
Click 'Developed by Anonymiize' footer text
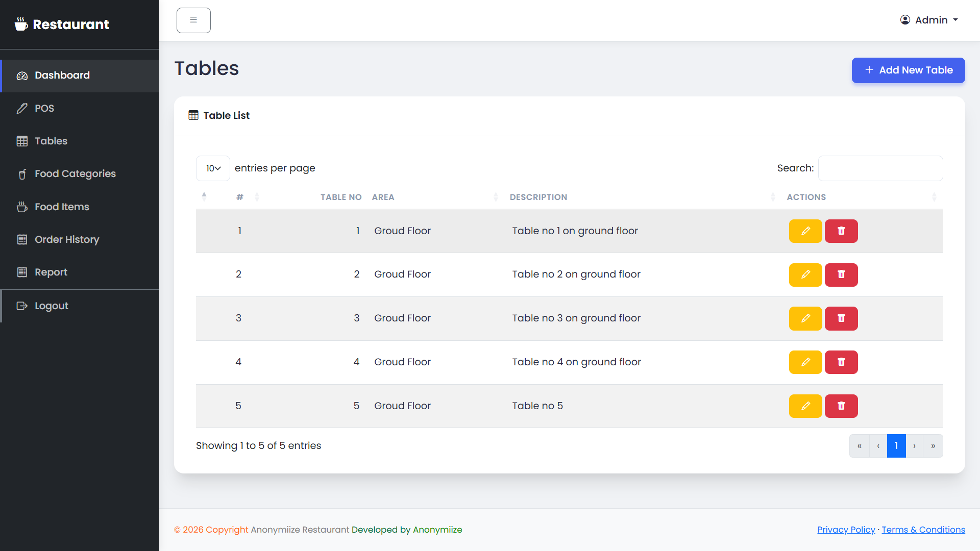pyautogui.click(x=407, y=530)
